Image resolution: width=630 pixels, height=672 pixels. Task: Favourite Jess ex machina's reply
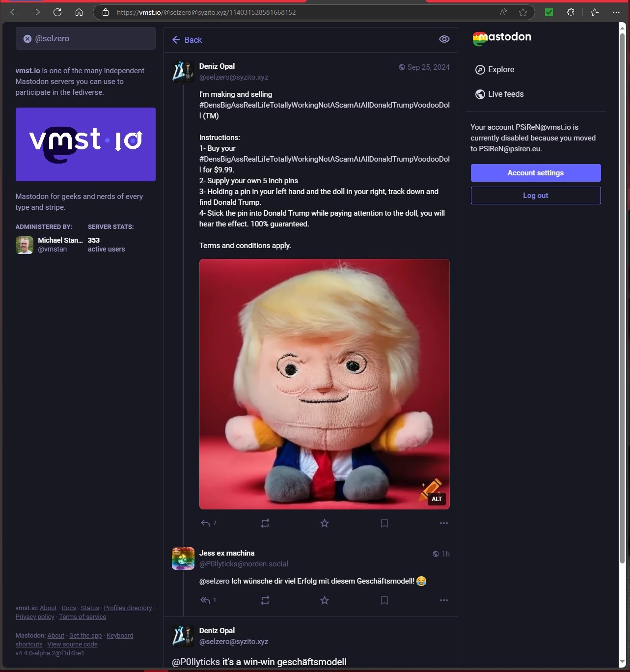click(325, 600)
